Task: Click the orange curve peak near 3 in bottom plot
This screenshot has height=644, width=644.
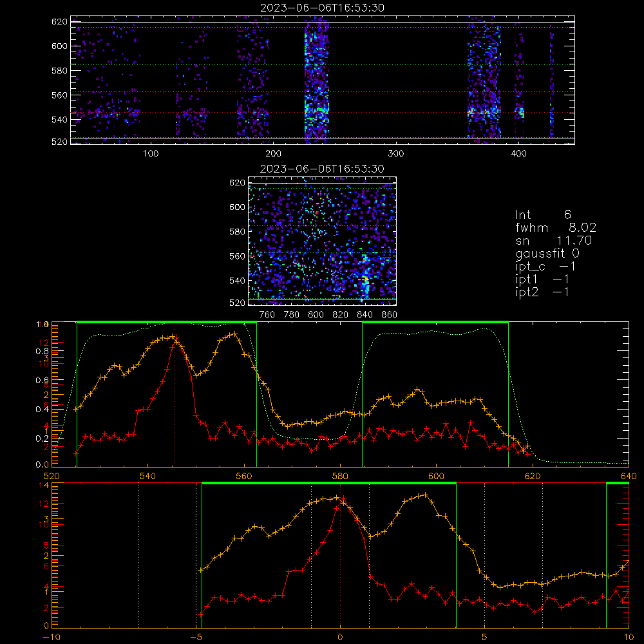Action: tap(425, 495)
